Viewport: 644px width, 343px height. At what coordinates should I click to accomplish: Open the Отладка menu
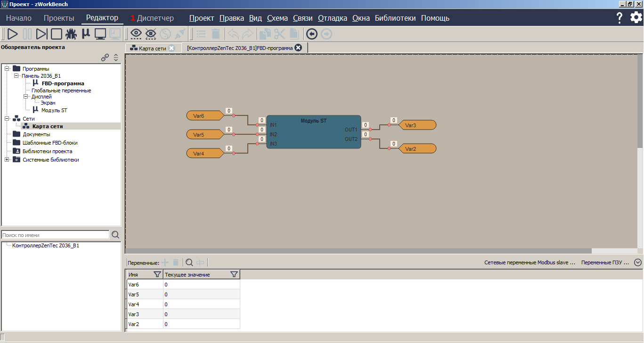[x=332, y=18]
